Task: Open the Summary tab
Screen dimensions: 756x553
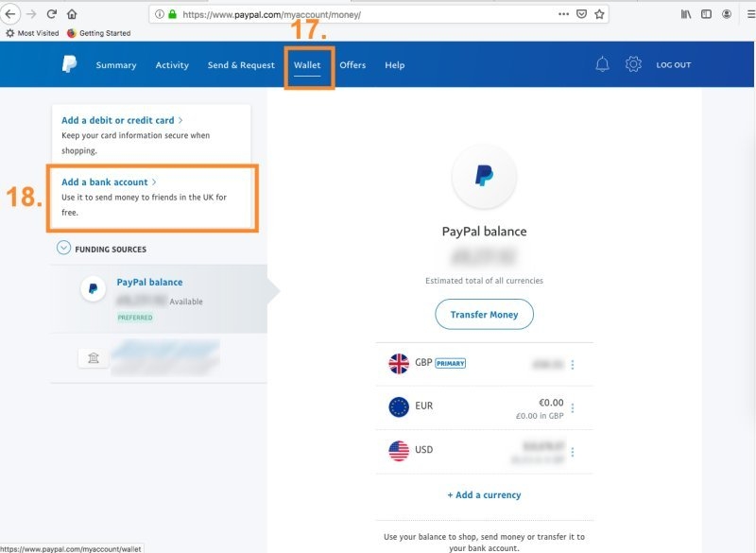Action: coord(116,65)
